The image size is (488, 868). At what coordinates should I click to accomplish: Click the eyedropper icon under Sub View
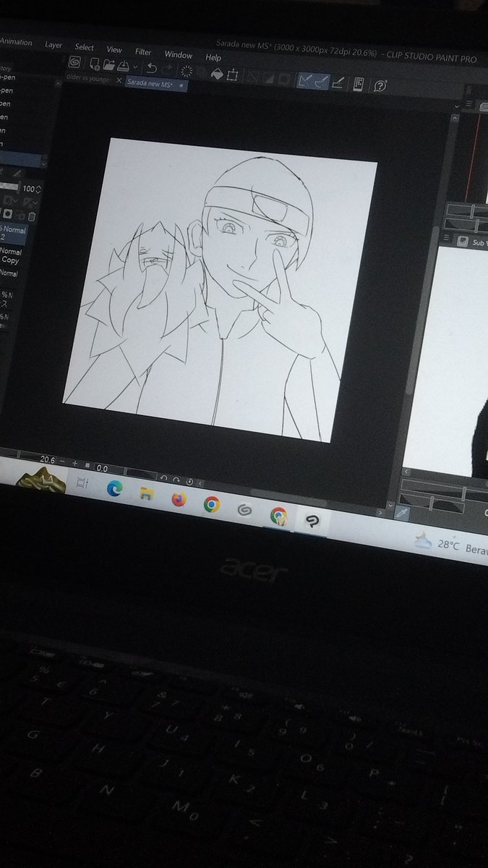[x=403, y=513]
